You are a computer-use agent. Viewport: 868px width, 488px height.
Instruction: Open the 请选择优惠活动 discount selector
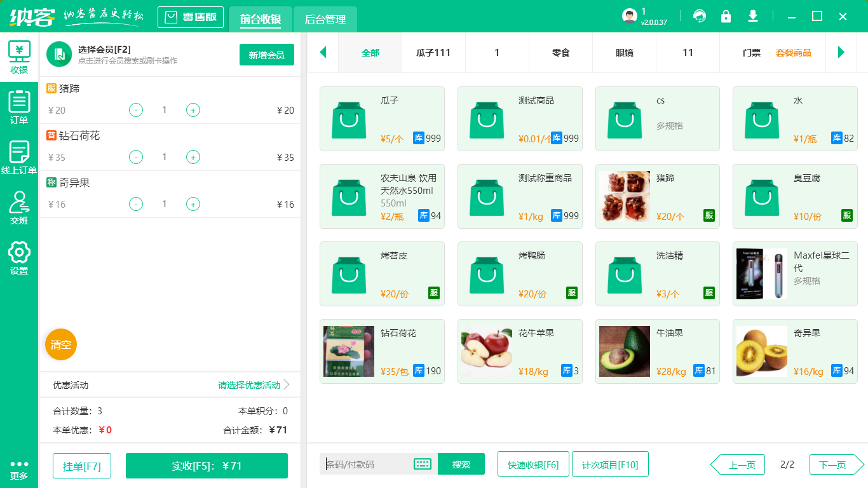(248, 384)
